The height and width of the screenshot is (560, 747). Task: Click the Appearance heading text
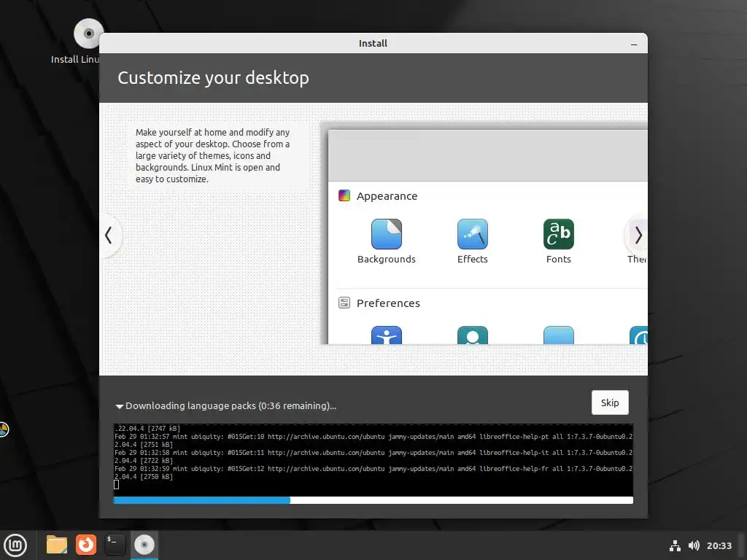[x=387, y=196]
